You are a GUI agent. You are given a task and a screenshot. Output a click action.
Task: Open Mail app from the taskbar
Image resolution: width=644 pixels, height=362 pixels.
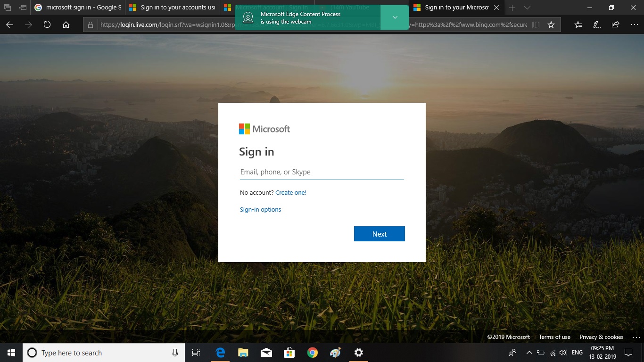(x=266, y=353)
